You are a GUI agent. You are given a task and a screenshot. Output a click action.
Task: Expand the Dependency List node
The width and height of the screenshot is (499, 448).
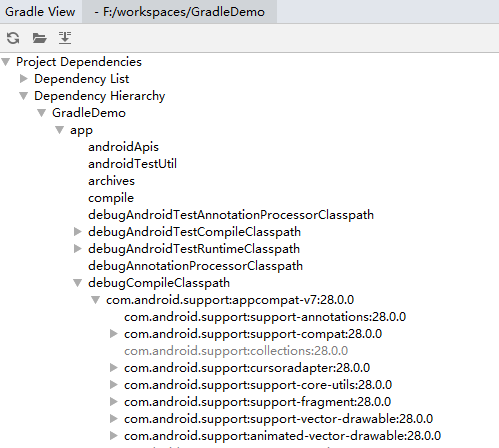(x=24, y=79)
